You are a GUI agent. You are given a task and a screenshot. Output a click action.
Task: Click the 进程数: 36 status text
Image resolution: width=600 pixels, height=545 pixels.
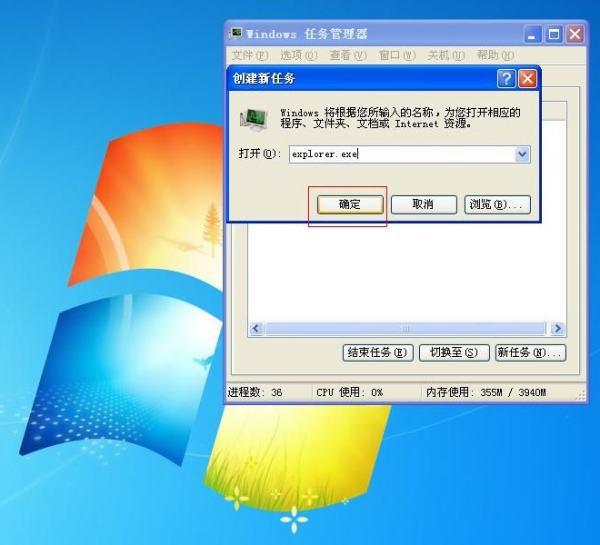tap(255, 392)
